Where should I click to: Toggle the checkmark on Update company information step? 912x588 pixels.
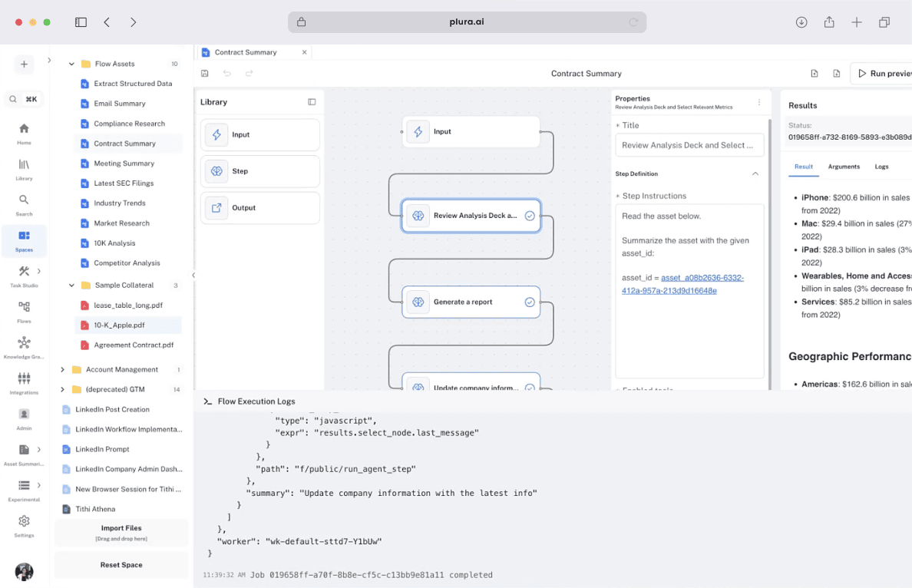click(530, 388)
